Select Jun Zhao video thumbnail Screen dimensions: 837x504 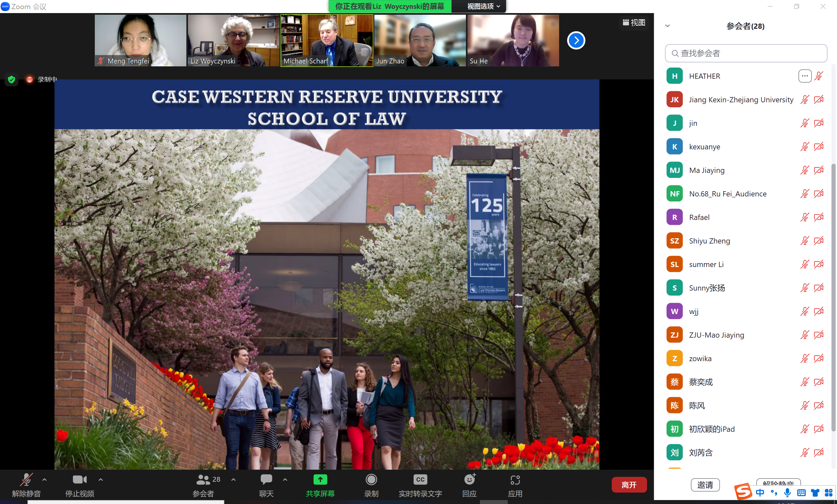tap(420, 41)
